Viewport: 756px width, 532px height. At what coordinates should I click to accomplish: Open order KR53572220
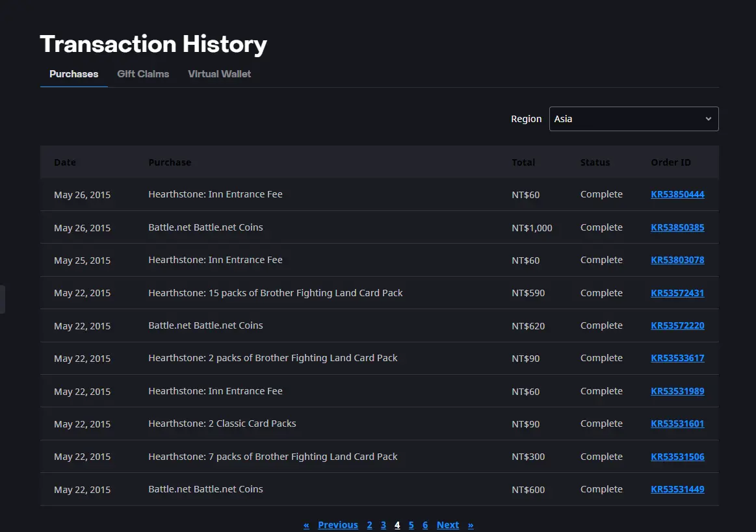677,325
